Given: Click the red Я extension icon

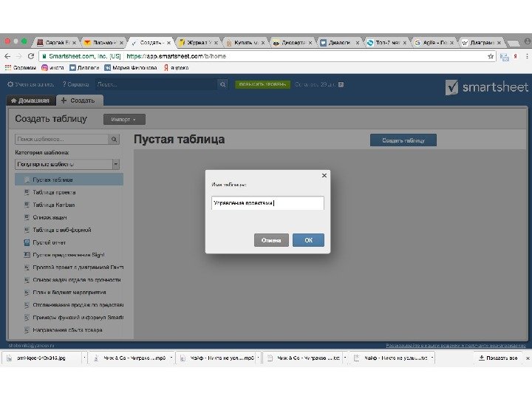Looking at the screenshot, I should click(x=516, y=56).
